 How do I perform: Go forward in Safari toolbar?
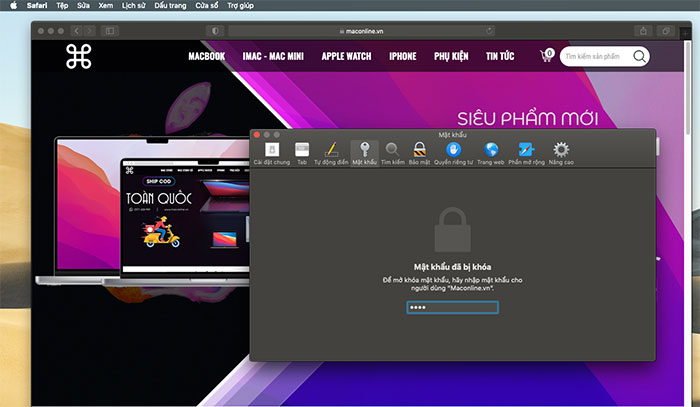tap(89, 31)
